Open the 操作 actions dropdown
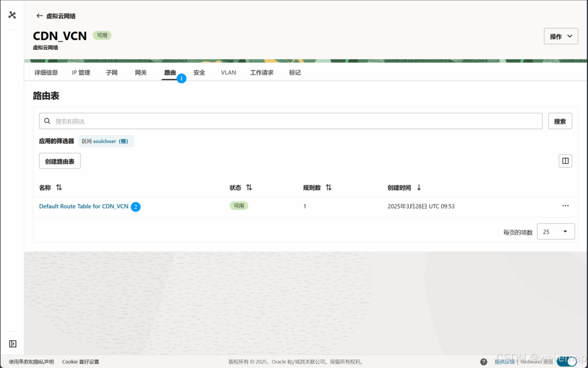The width and height of the screenshot is (588, 368). tap(560, 36)
